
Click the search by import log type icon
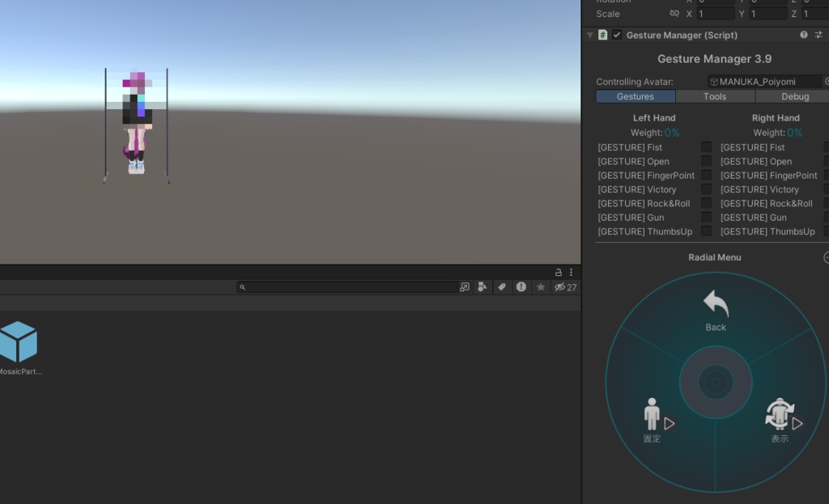(x=521, y=287)
